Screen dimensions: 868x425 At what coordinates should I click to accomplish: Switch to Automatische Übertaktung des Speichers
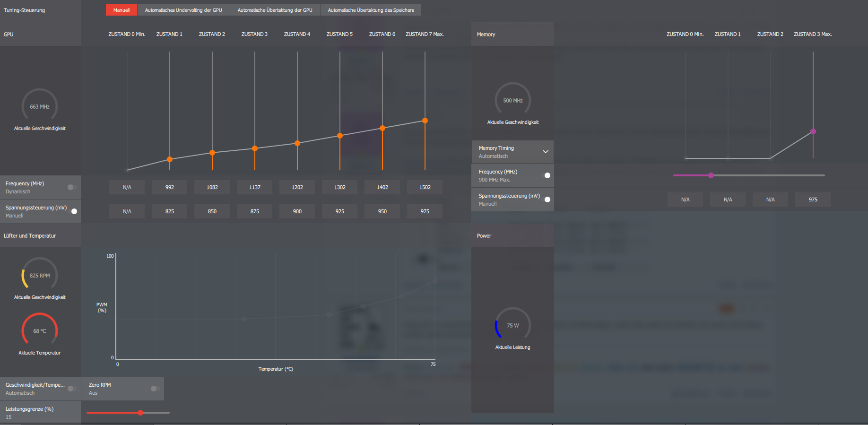(x=371, y=10)
